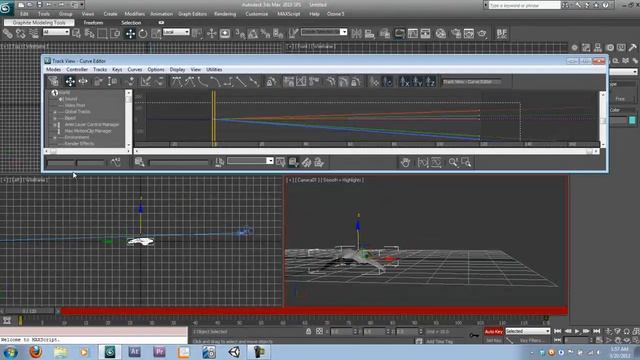Expand Anim Layer Control Manager node

55,124
